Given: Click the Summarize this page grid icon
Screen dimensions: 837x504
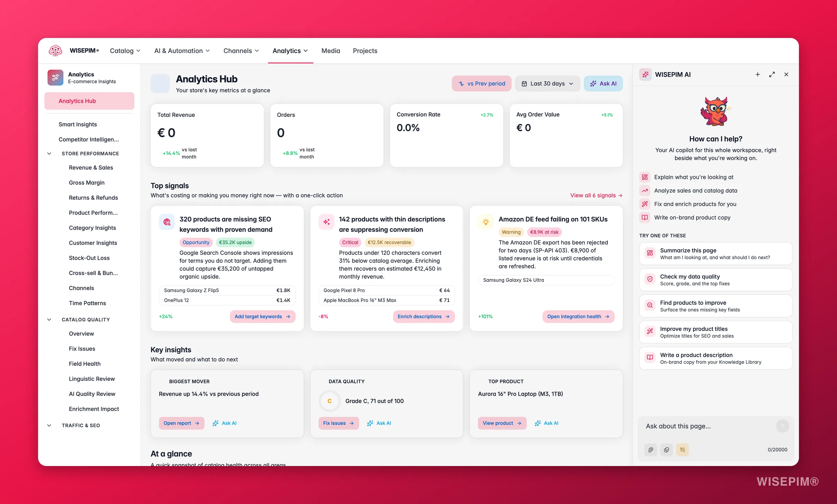Looking at the screenshot, I should [650, 253].
